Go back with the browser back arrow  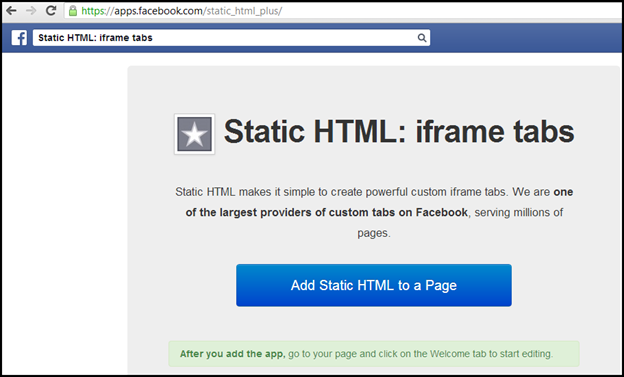(x=11, y=10)
